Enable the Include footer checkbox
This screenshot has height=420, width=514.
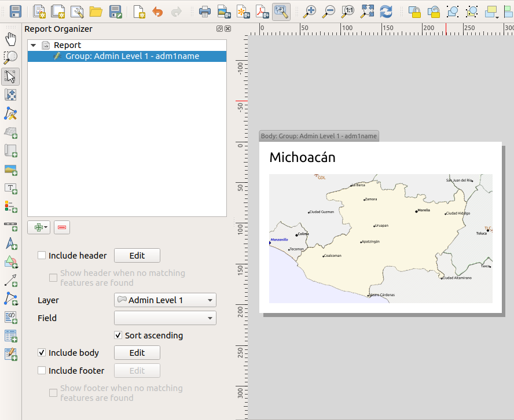(x=42, y=371)
